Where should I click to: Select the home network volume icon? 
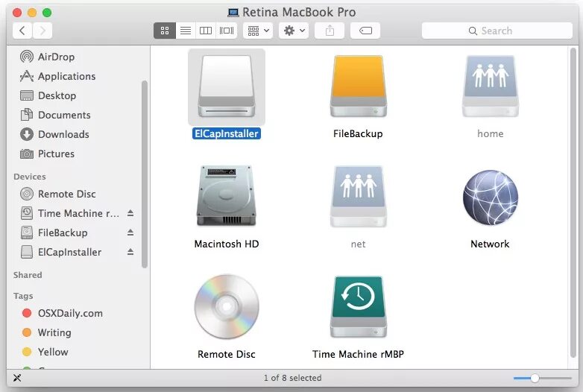(491, 86)
